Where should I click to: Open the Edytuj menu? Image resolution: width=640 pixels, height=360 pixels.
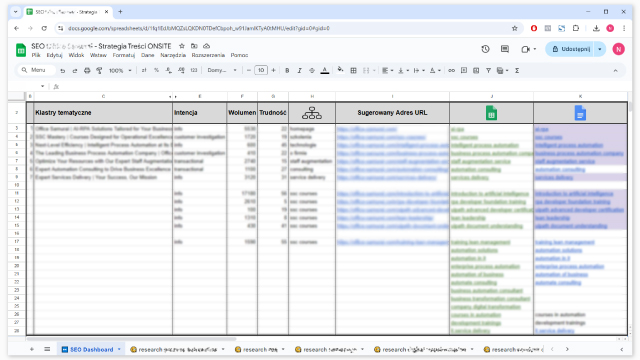(54, 55)
